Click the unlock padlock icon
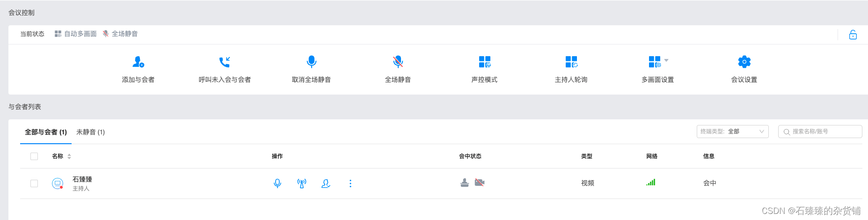The width and height of the screenshot is (868, 220). pos(853,35)
